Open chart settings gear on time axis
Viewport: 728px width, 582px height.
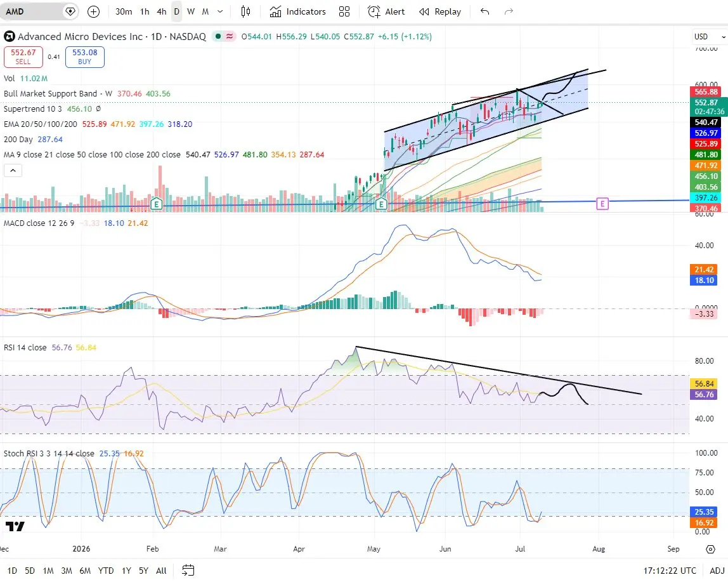point(710,549)
